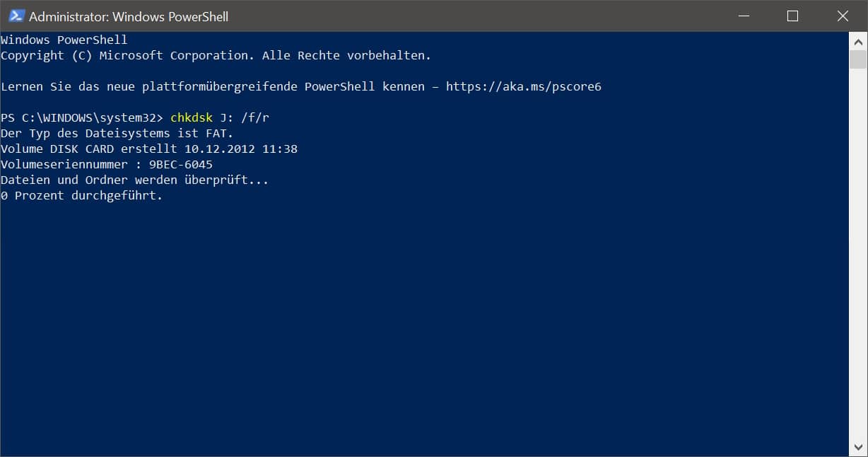Click the https://aka.ms/pscore6 URL
The width and height of the screenshot is (868, 457).
pos(523,86)
